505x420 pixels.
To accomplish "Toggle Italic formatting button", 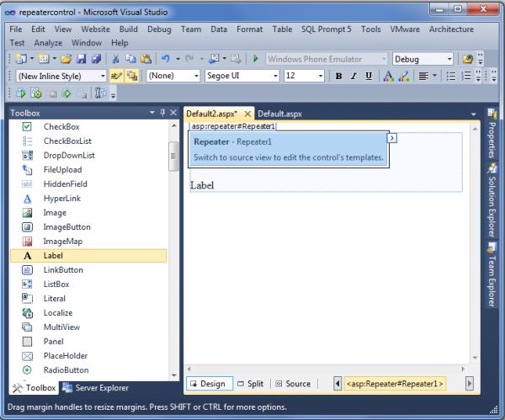I will pyautogui.click(x=353, y=77).
